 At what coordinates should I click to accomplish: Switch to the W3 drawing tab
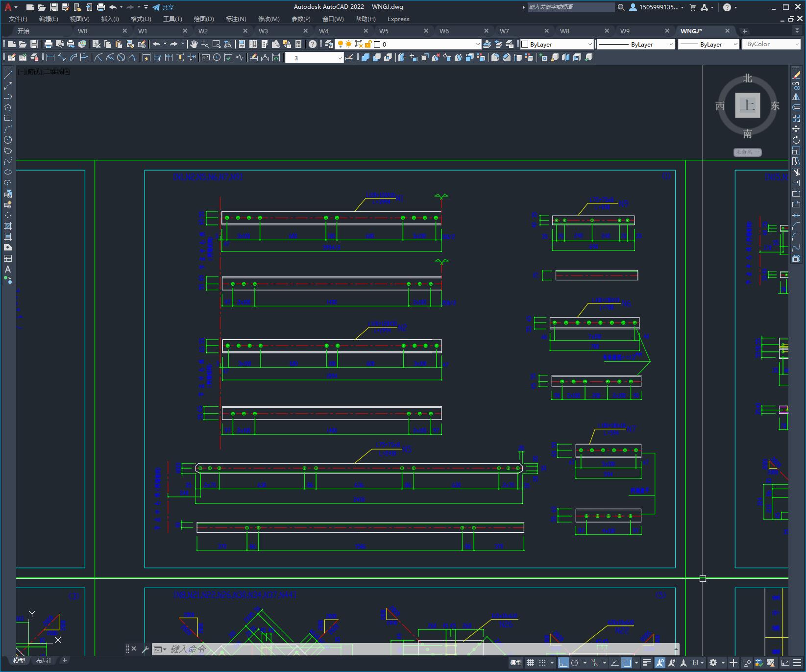coord(264,31)
